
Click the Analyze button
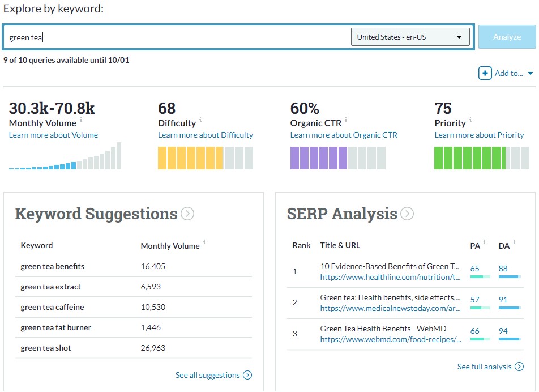point(507,36)
